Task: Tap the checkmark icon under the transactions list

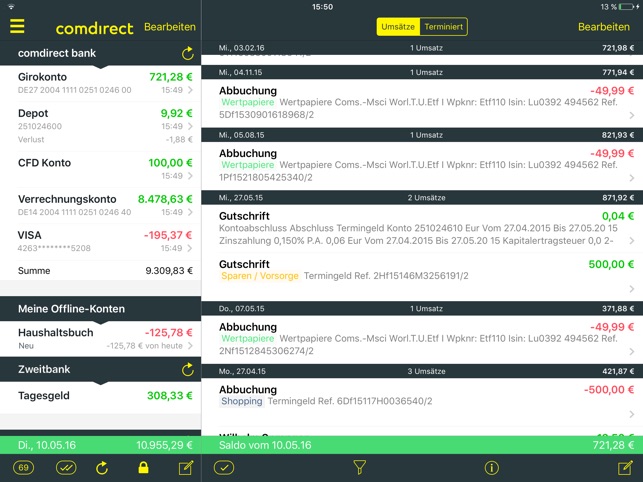Action: tap(224, 468)
